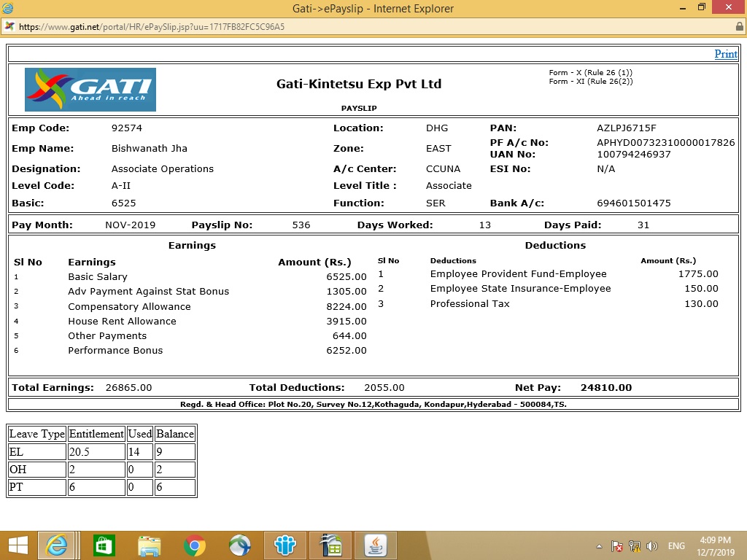The width and height of the screenshot is (747, 560).
Task: Click the Balance column header
Action: point(175,434)
